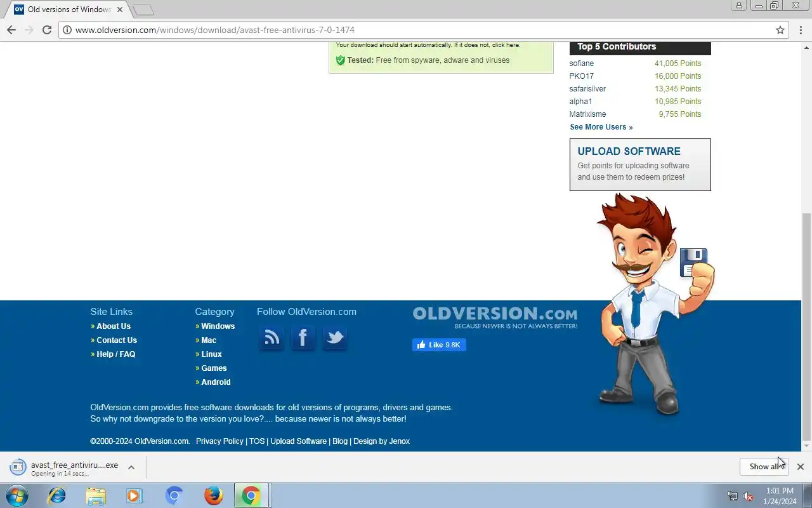Viewport: 812px width, 508px height.
Task: Launch Internet Explorer from taskbar
Action: pos(57,495)
